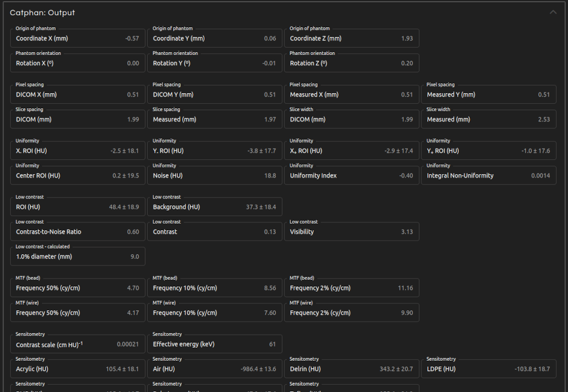
Task: Click the Slice width Measured (mm) field
Action: tap(488, 119)
